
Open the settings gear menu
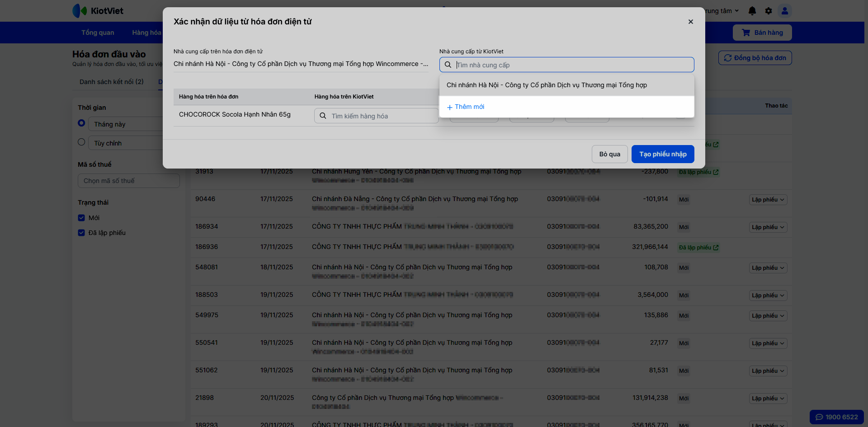point(769,11)
